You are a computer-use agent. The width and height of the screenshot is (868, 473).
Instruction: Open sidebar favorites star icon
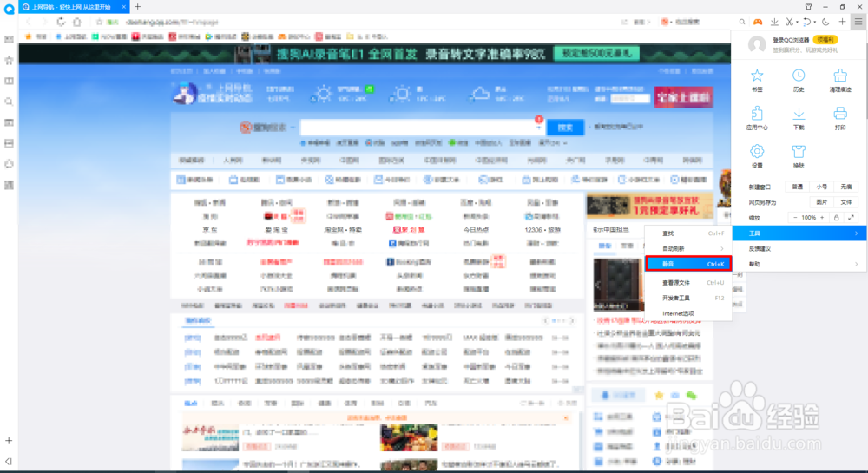coord(9,60)
